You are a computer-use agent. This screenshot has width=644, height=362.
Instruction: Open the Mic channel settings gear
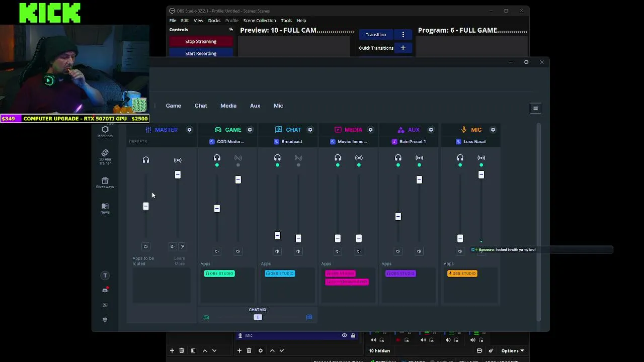(x=493, y=130)
